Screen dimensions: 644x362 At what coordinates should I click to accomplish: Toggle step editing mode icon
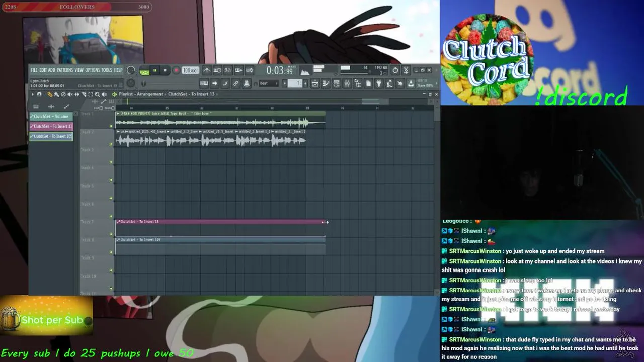pos(225,83)
